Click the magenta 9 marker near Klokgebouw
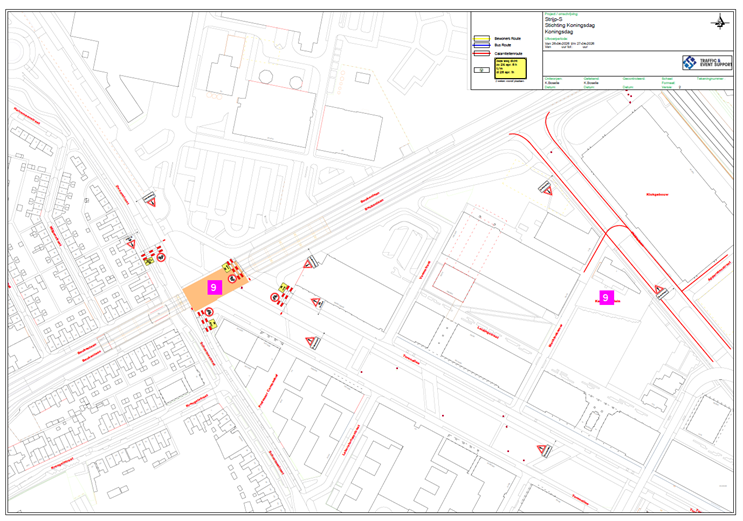The height and width of the screenshot is (521, 743). 605,297
